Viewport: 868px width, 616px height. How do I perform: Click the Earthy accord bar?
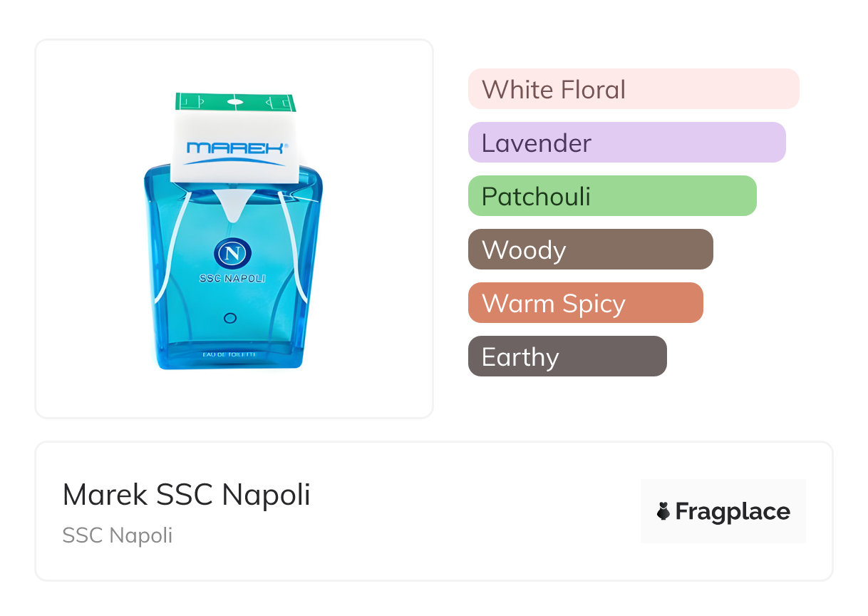pyautogui.click(x=567, y=356)
